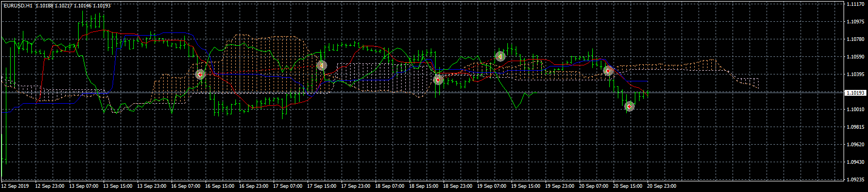The image size is (868, 192).
Task: Click the 1.09815 price scale label
Action: coord(856,127)
